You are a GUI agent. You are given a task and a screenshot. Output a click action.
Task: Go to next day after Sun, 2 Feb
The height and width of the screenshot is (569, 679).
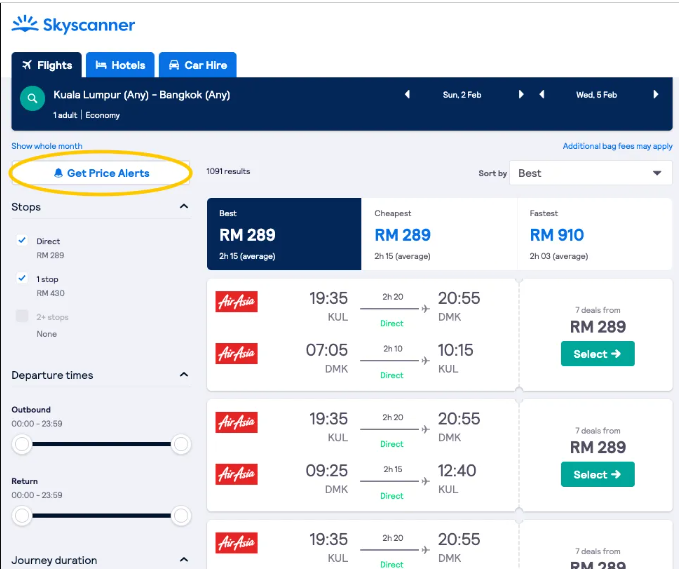(x=521, y=95)
